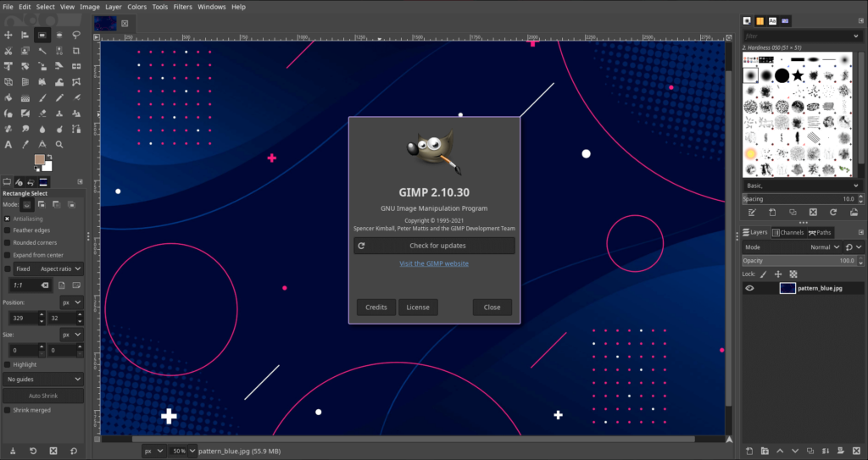Enable Shrink merged checkbox
This screenshot has height=460, width=868.
(7, 410)
